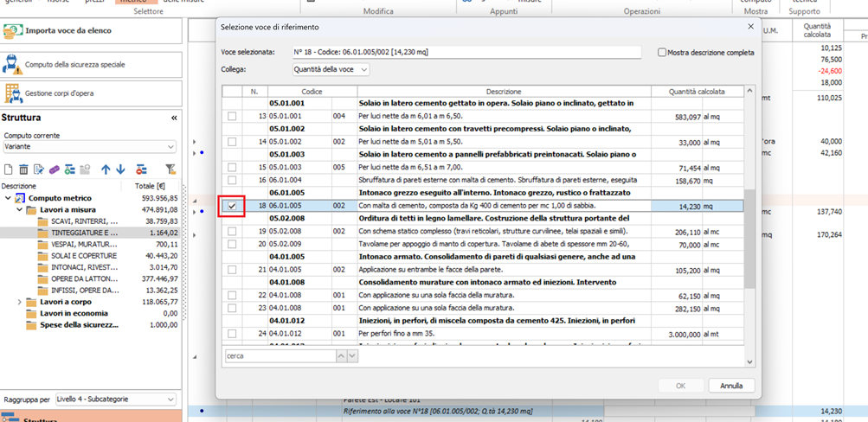Check the box for item N. 24
This screenshot has width=868, height=422.
(232, 334)
